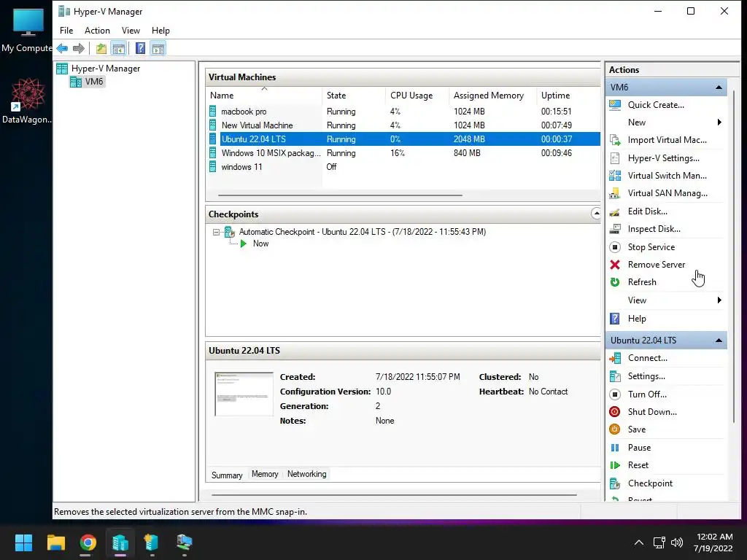Screen dimensions: 747x560
Task: Click Quick Create icon in Actions pane
Action: tap(615, 105)
